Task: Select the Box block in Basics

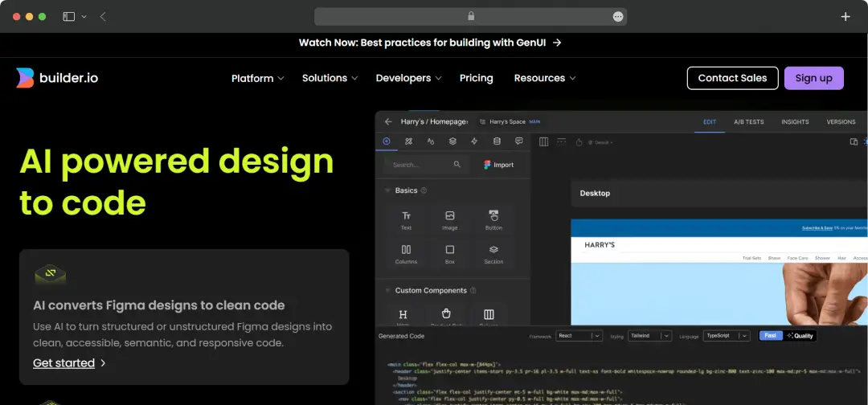Action: pyautogui.click(x=450, y=253)
